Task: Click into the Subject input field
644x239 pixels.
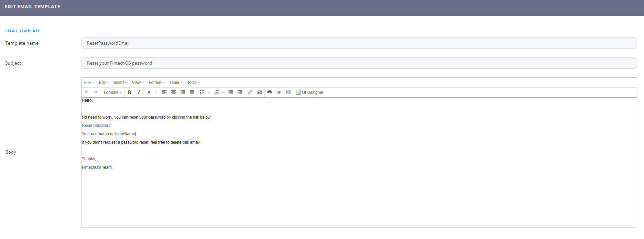Action: [x=358, y=63]
